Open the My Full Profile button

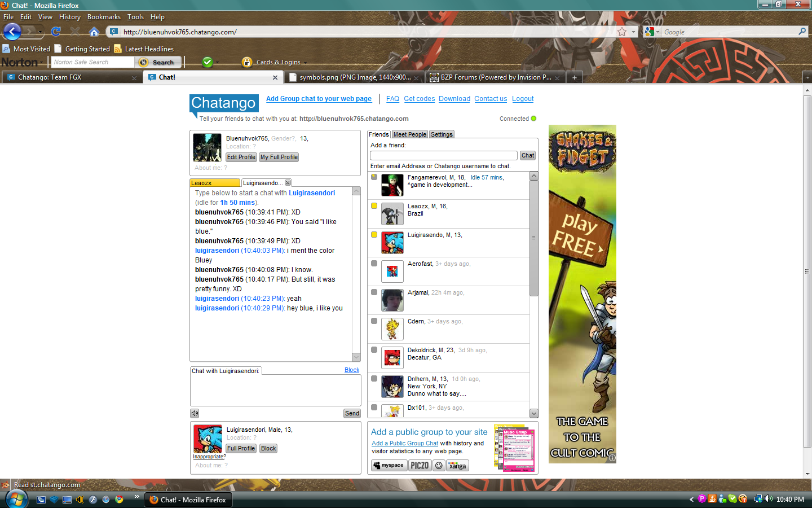point(279,157)
